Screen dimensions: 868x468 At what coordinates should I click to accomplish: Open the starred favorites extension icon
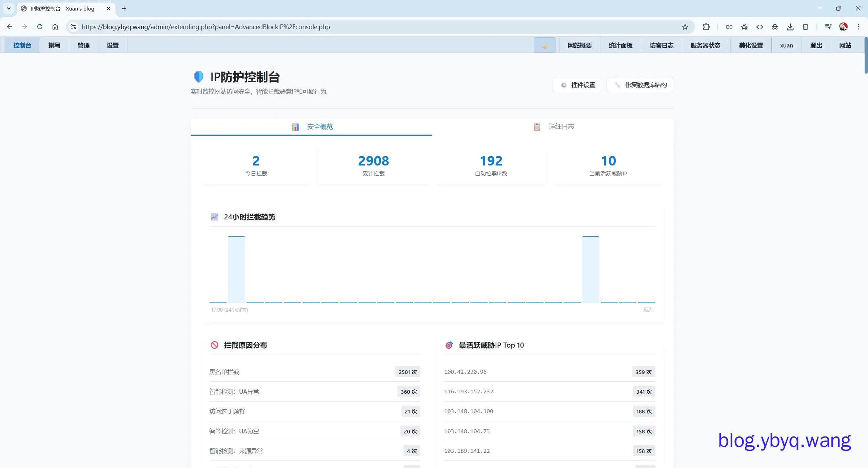point(744,27)
